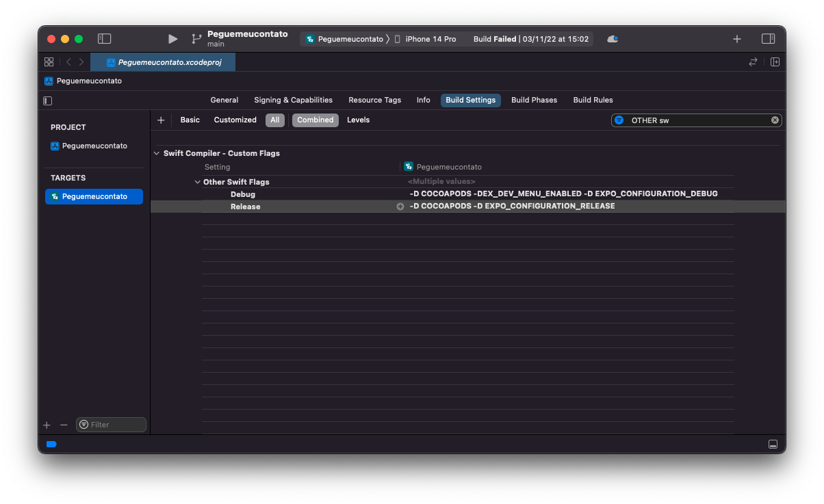Choose the iPhone 14 Pro destination

tap(425, 39)
